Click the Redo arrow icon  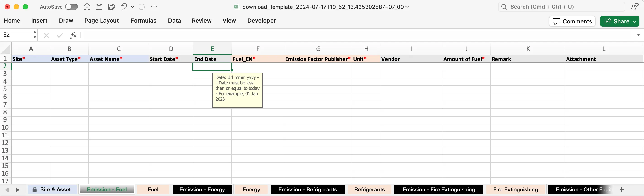(142, 7)
